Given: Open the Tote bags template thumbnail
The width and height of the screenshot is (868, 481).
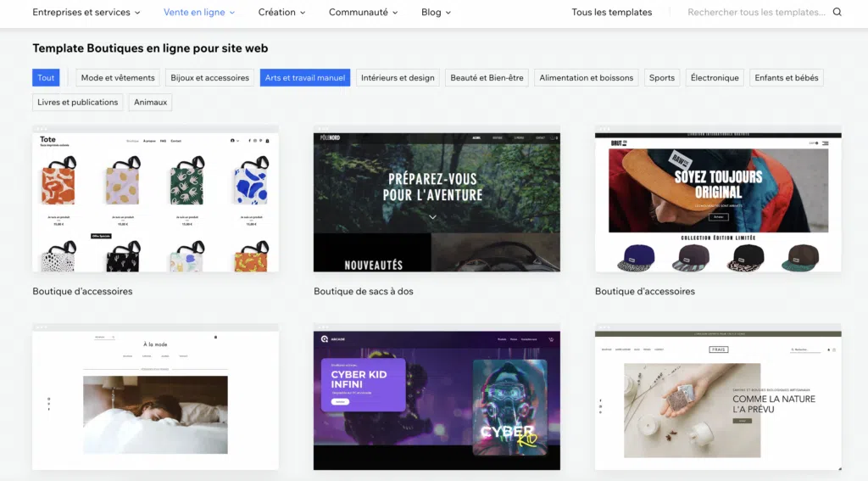Looking at the screenshot, I should (155, 200).
